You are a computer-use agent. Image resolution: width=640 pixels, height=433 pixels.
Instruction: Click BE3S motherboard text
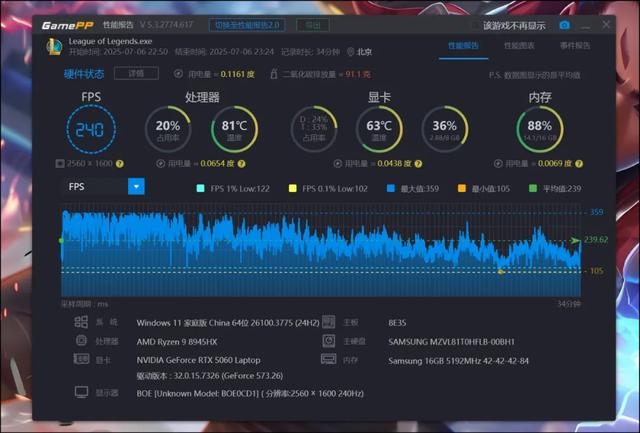pos(397,323)
